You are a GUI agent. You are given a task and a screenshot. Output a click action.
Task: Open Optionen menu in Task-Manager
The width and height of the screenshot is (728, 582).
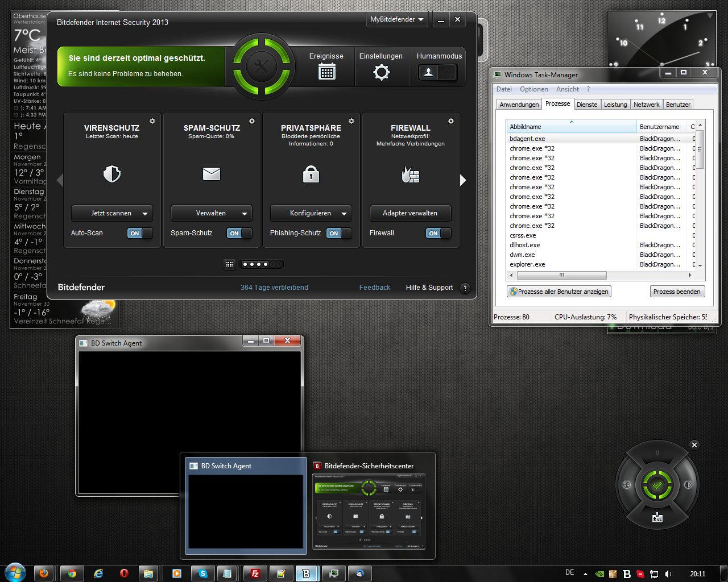pyautogui.click(x=534, y=89)
